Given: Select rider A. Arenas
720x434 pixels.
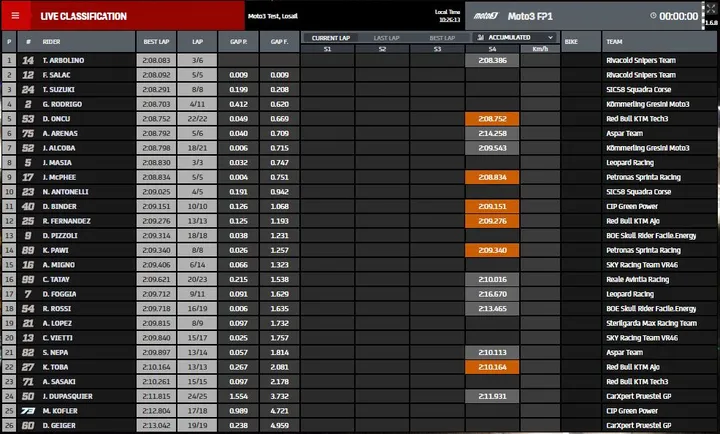Looking at the screenshot, I should [x=60, y=134].
